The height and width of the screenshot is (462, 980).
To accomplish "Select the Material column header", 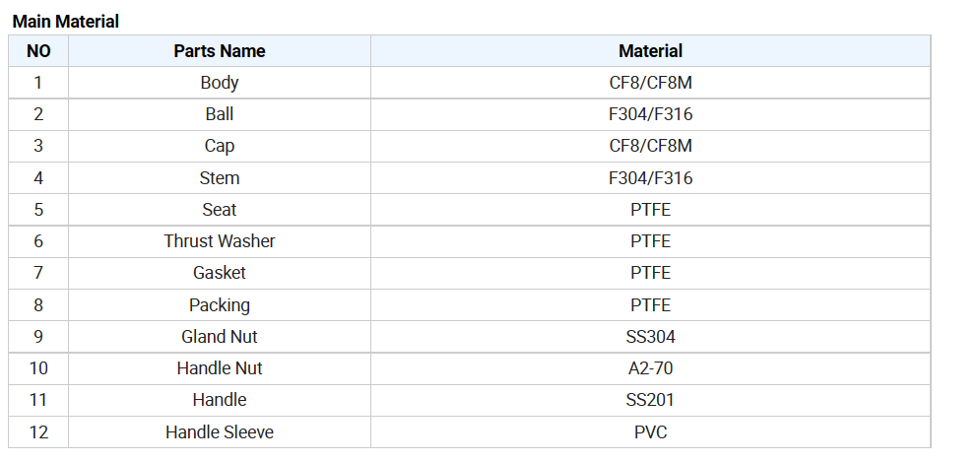I will [x=651, y=51].
